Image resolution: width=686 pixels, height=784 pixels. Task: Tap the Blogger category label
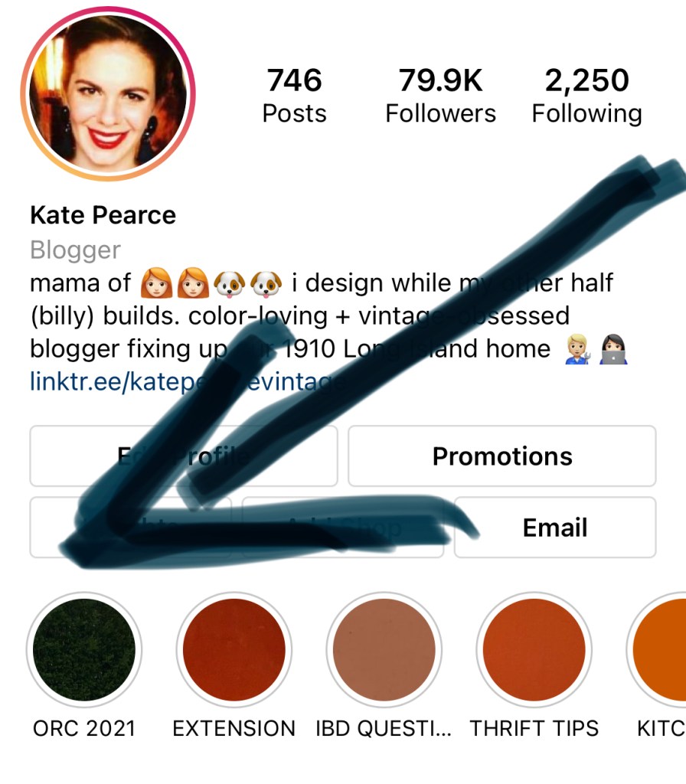[75, 250]
